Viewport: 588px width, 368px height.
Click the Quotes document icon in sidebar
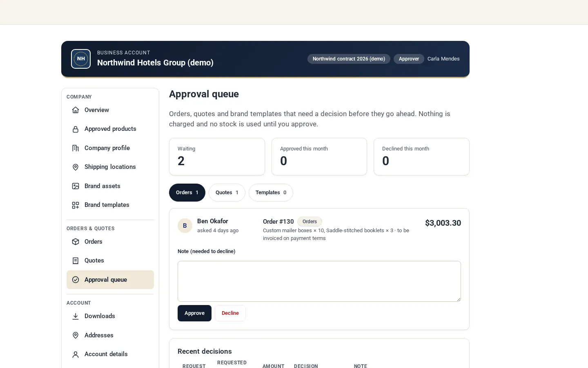point(76,260)
